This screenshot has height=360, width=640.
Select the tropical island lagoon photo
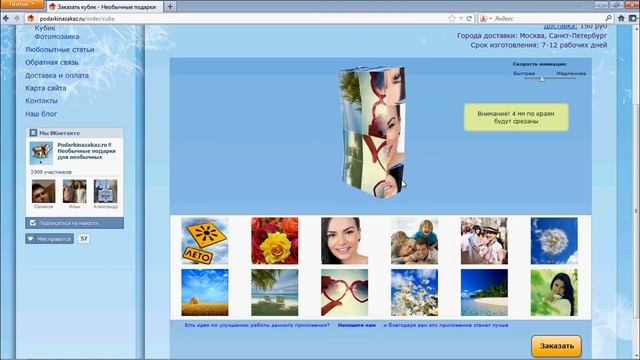[484, 292]
